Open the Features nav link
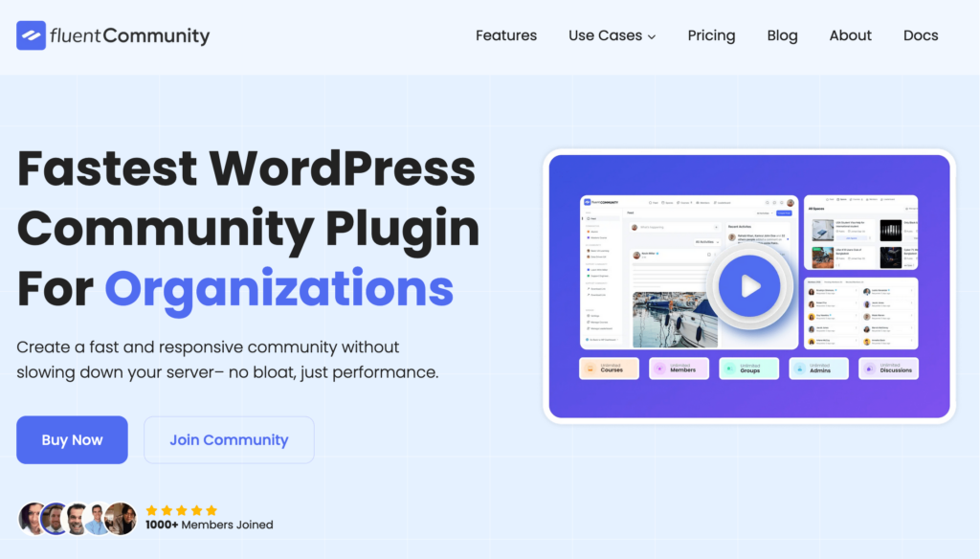The height and width of the screenshot is (559, 980). pos(506,35)
